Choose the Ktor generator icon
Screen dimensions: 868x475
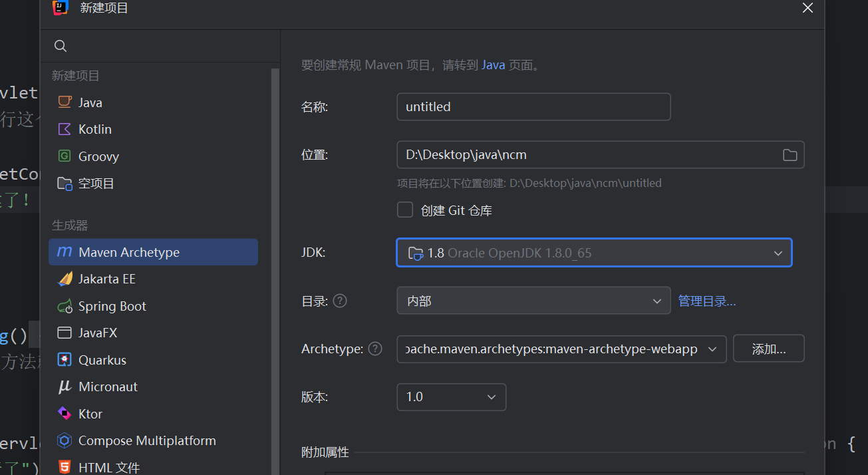(65, 414)
